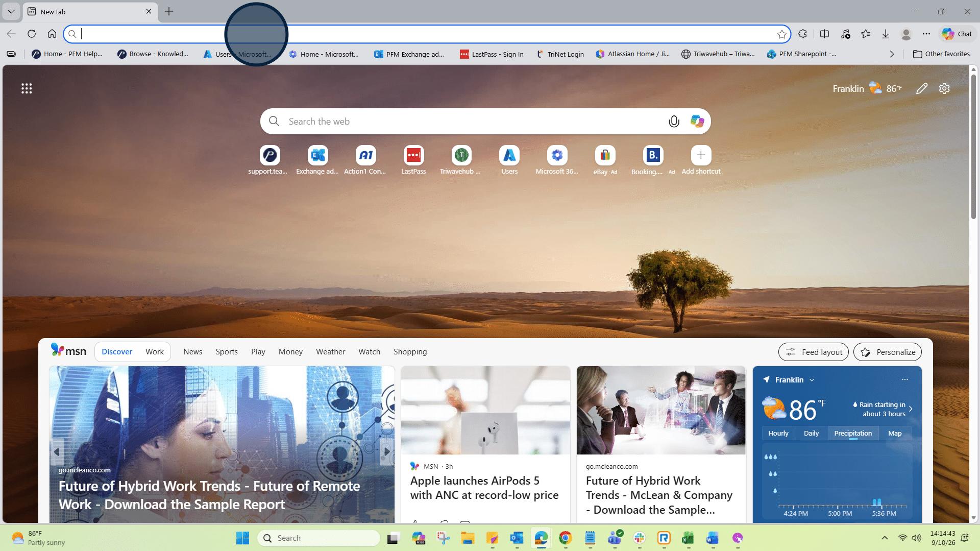Open the Other favorites folder
The width and height of the screenshot is (980, 551).
coord(941,54)
